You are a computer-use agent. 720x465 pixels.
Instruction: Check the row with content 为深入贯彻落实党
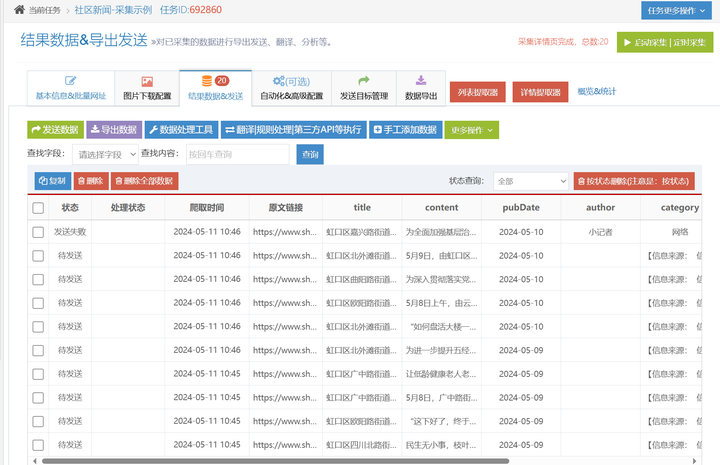(38, 280)
